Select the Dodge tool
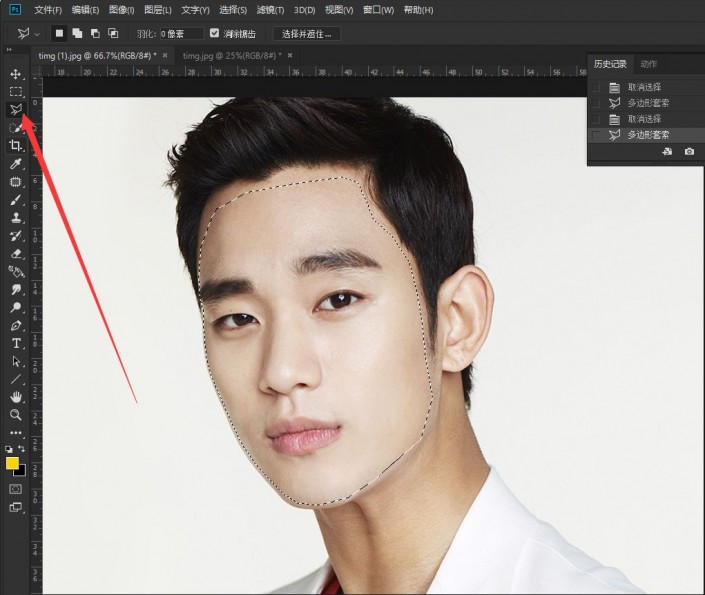This screenshot has height=595, width=705. coord(16,308)
